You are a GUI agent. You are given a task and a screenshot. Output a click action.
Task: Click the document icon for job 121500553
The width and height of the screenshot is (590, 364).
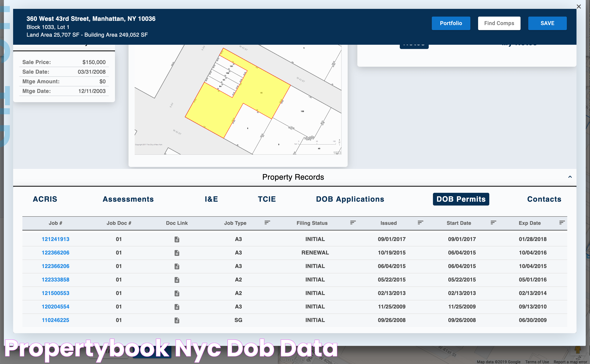pos(177,293)
